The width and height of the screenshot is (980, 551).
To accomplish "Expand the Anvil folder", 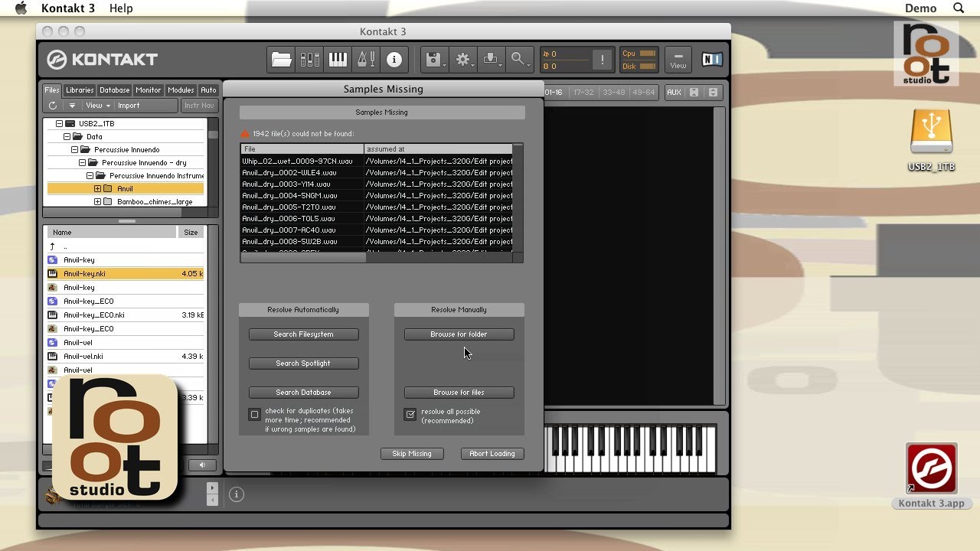I will coord(97,188).
